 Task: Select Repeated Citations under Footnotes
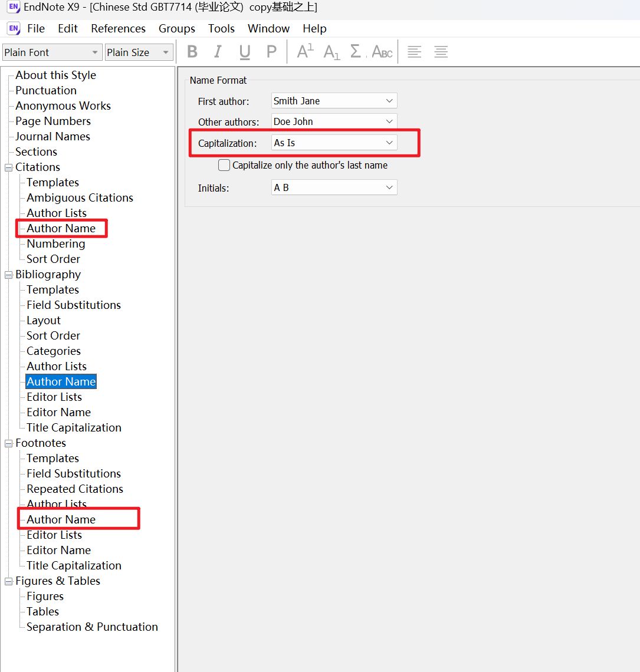[x=75, y=489]
